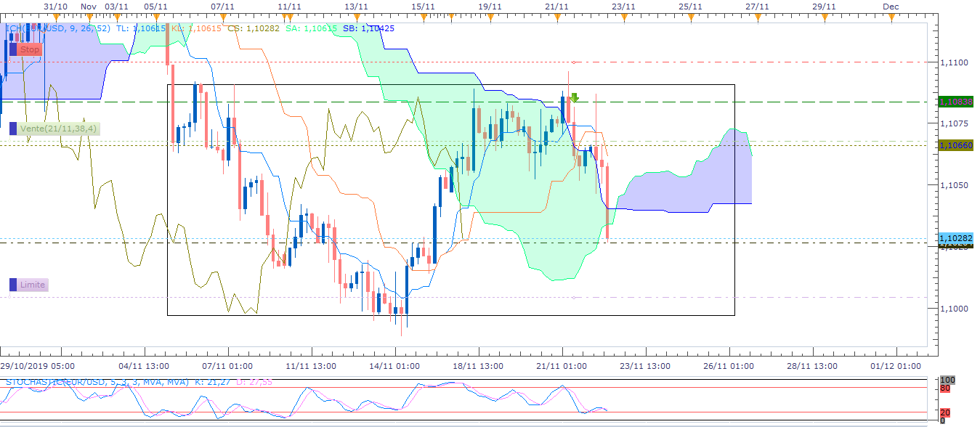The width and height of the screenshot is (980, 427).
Task: Click the stochastic D: 27,55 value
Action: point(254,381)
